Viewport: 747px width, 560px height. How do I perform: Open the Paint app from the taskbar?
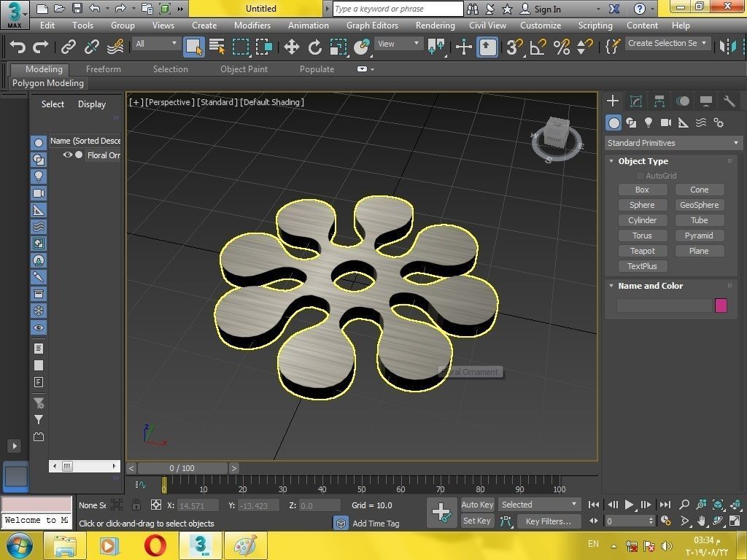[245, 545]
